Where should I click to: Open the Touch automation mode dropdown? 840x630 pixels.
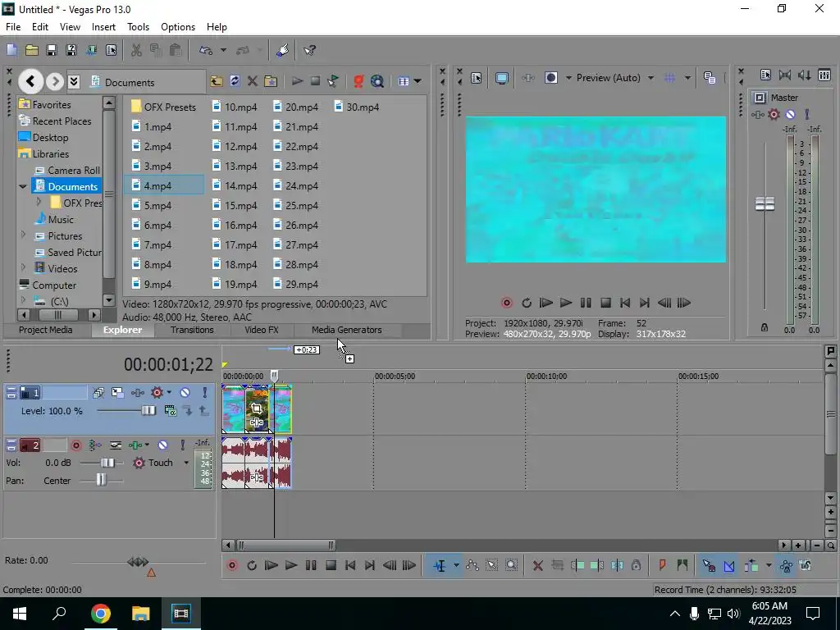[186, 463]
